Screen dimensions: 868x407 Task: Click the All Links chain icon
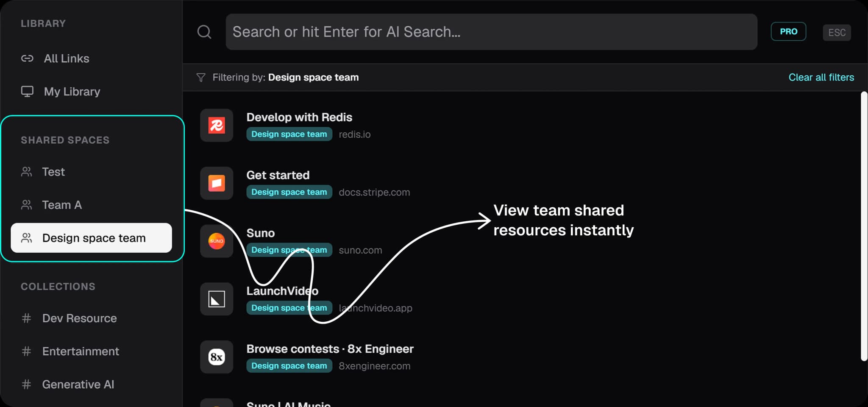coord(27,59)
